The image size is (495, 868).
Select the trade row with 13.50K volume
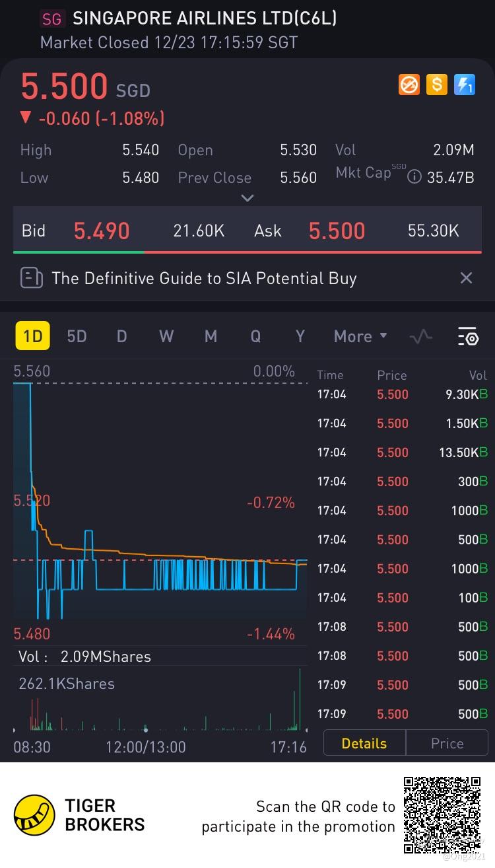tap(403, 452)
